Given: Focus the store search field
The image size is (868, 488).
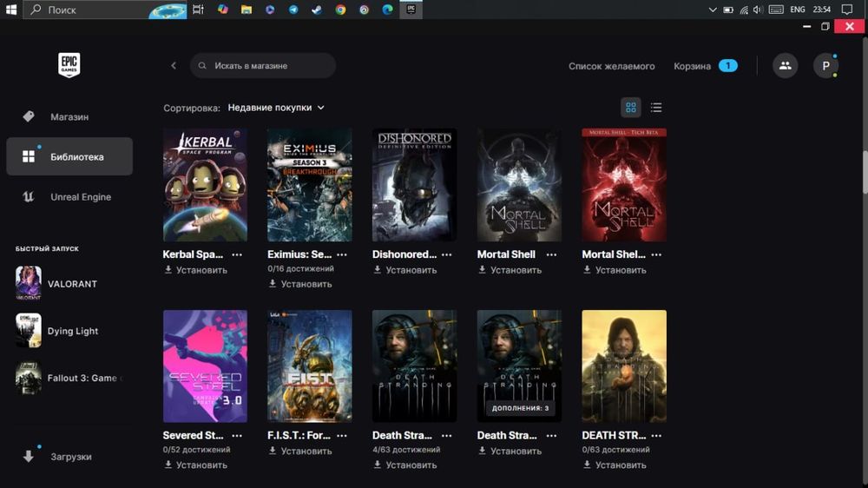Looking at the screenshot, I should click(x=263, y=65).
